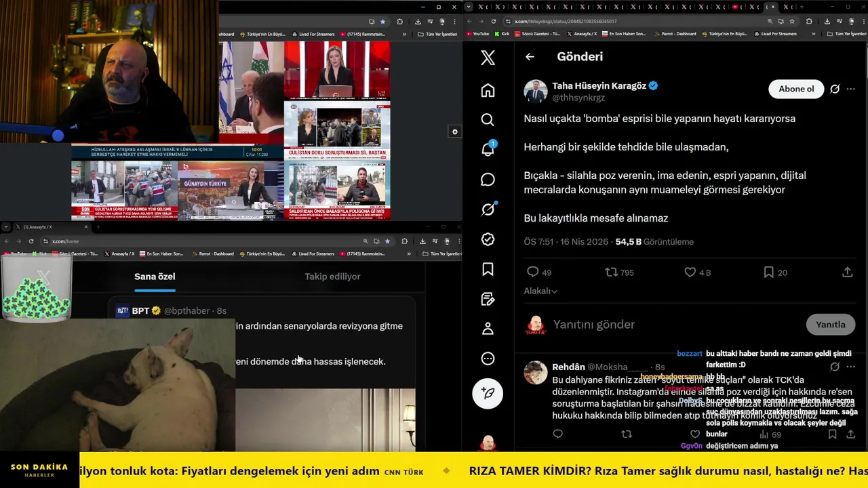Click bookmark star in lower-left window address bar
This screenshot has height=488, width=868.
click(x=387, y=241)
